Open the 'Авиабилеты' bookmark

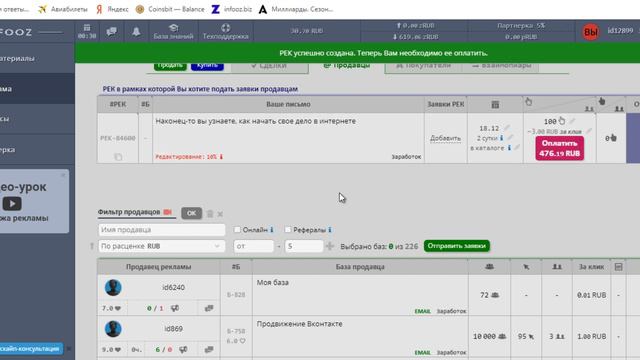click(63, 9)
